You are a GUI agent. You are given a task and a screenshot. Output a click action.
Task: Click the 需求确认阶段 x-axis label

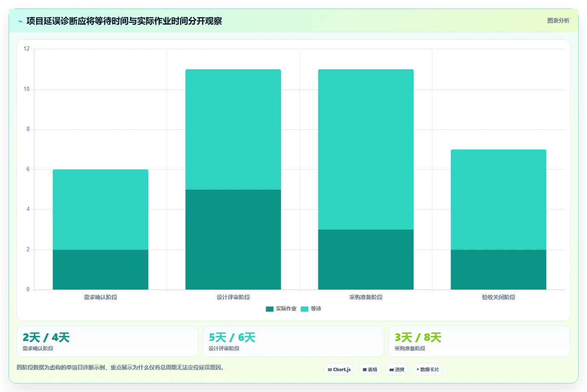[x=100, y=297]
